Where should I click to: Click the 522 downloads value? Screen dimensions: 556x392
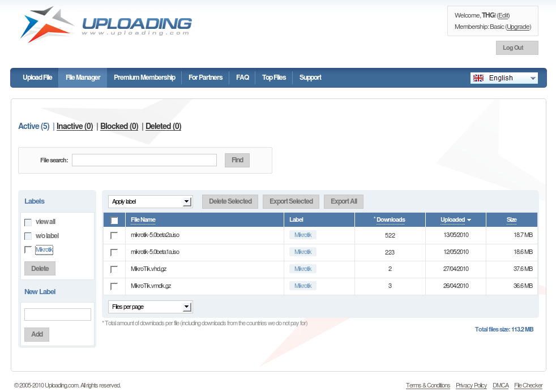point(390,235)
